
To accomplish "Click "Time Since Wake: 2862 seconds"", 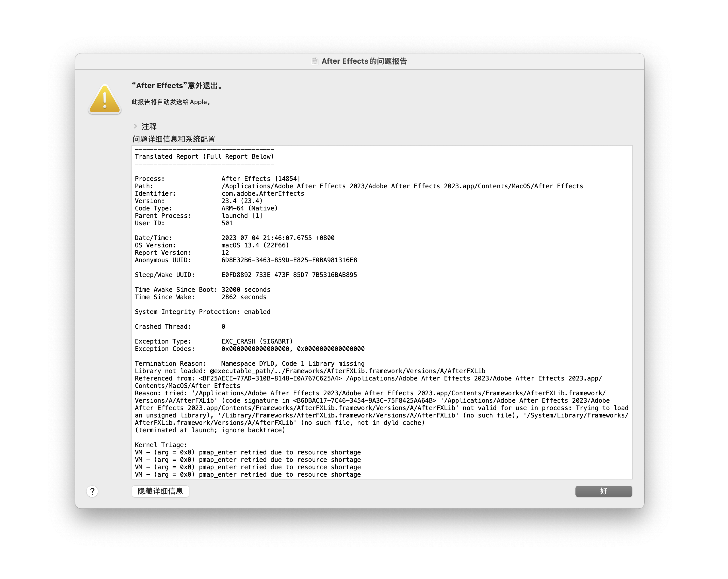I will tap(201, 297).
